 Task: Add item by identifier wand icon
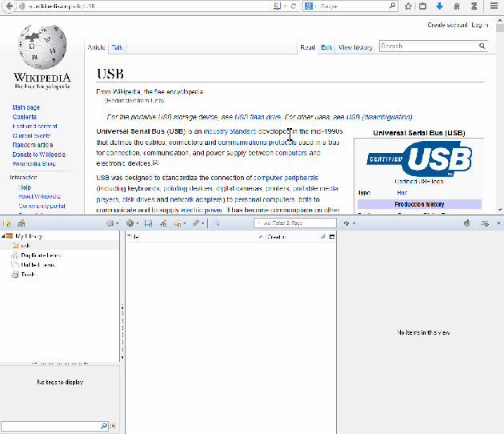tap(163, 223)
